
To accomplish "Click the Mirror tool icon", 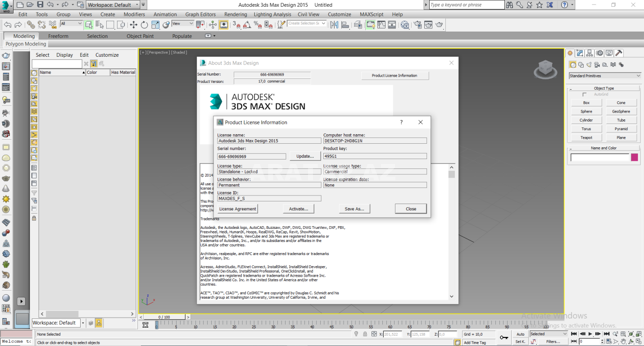I will point(334,24).
